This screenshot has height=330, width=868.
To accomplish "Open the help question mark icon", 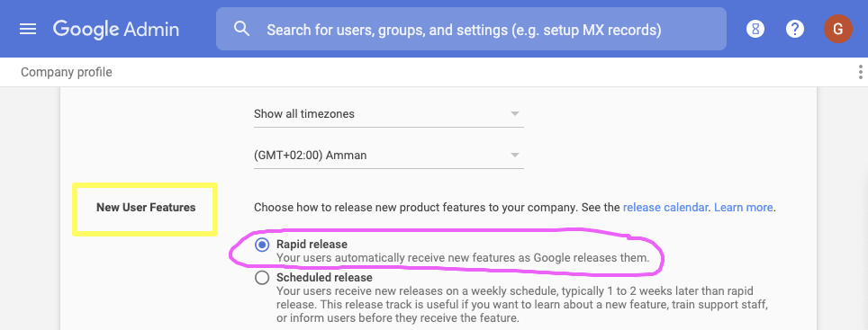I will coord(795,29).
